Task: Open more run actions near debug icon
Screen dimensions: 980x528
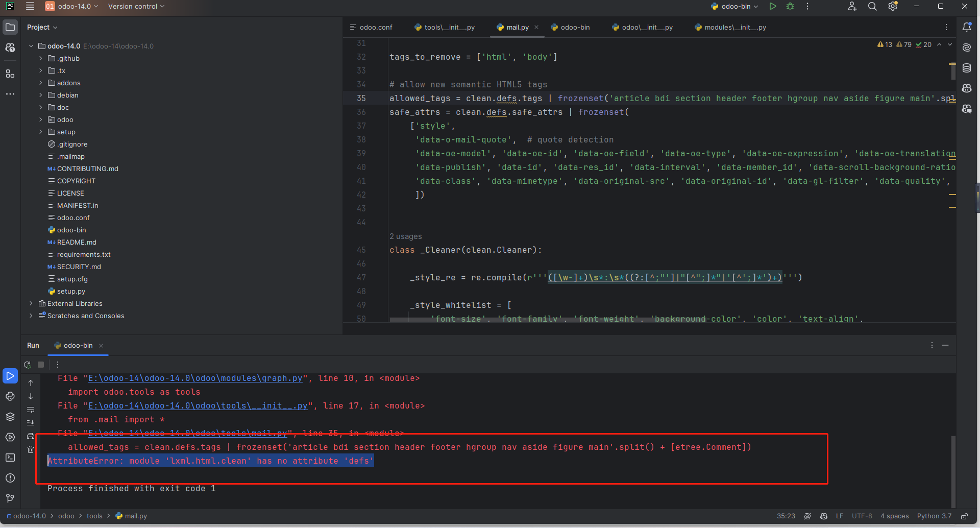Action: tap(807, 6)
